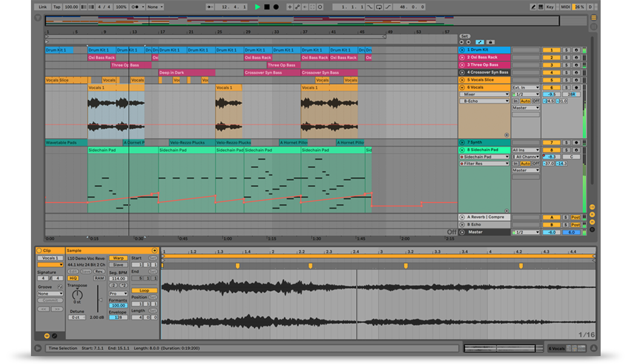Click the Follow arrow icon in transport bar

210,7
